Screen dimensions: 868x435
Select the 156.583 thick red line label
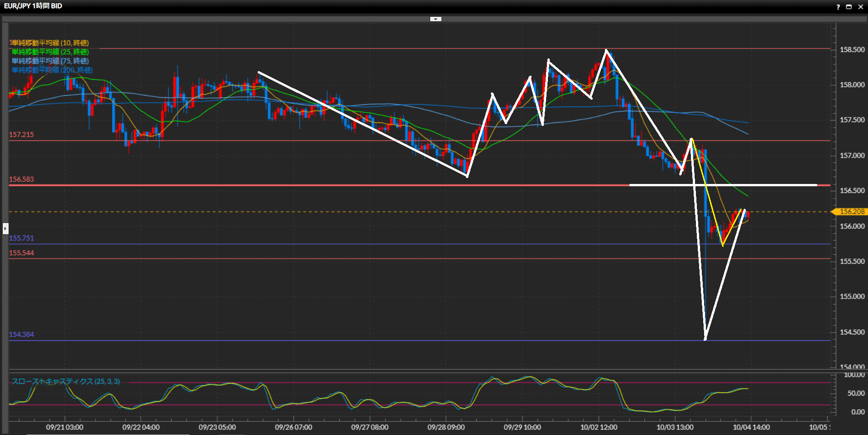point(21,179)
